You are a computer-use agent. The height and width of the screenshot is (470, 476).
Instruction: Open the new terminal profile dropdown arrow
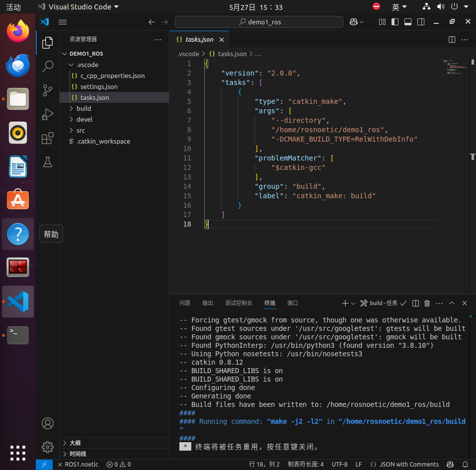(353, 304)
